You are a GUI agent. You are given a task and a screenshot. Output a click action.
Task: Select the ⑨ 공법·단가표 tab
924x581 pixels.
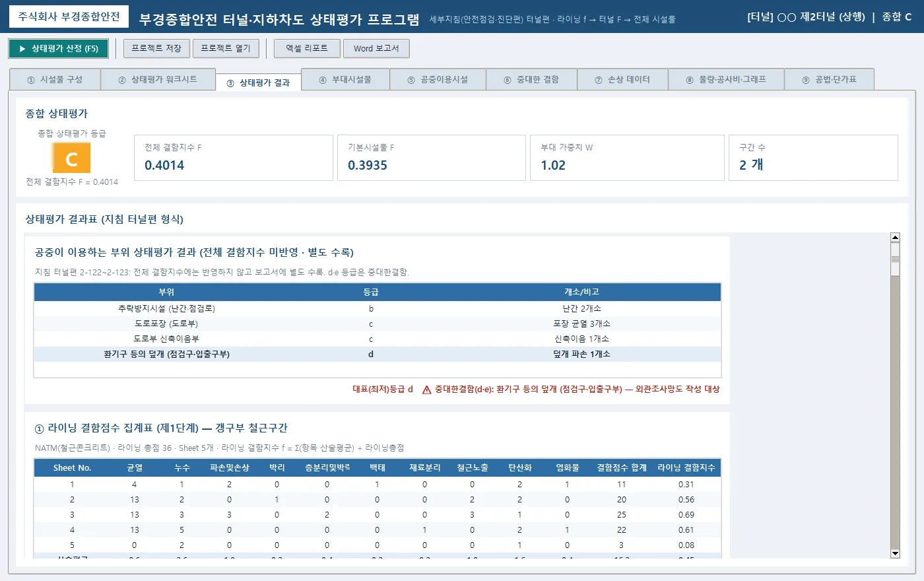[x=830, y=79]
